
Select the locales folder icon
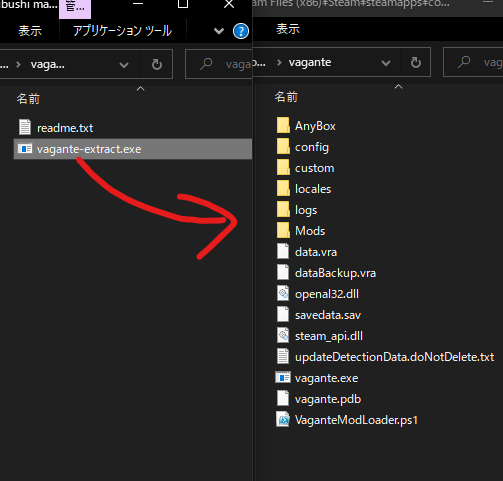click(x=283, y=188)
